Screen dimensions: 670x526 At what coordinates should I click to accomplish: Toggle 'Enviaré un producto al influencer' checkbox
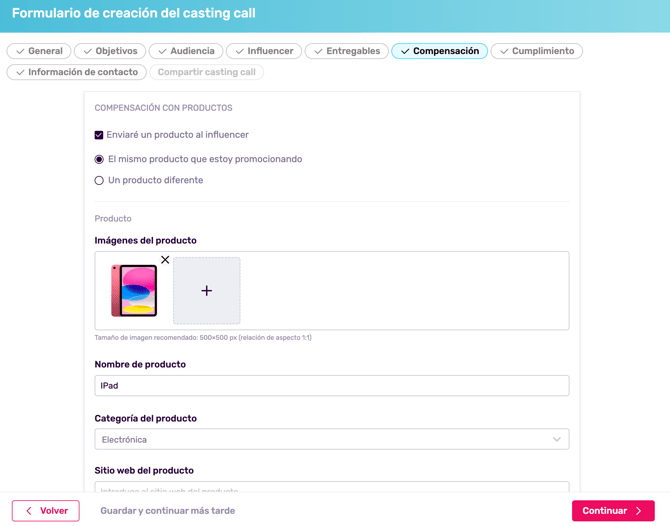click(x=99, y=135)
